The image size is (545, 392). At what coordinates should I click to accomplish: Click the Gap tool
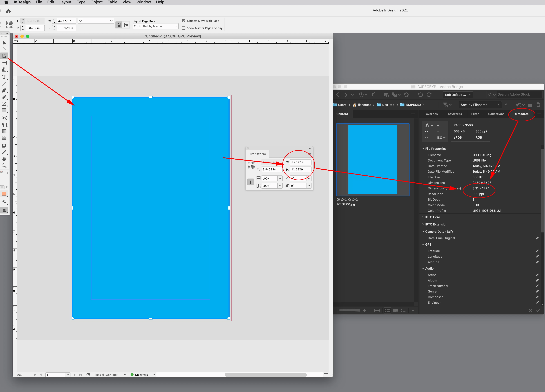pyautogui.click(x=4, y=62)
